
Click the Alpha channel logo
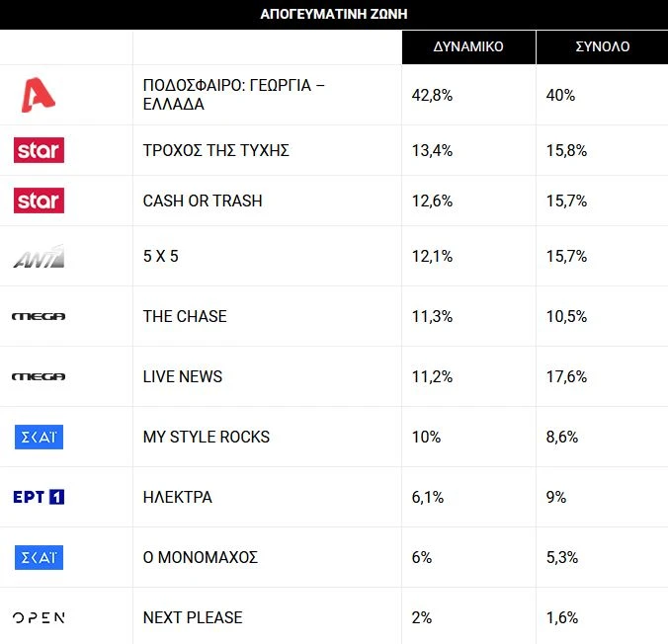(x=39, y=95)
